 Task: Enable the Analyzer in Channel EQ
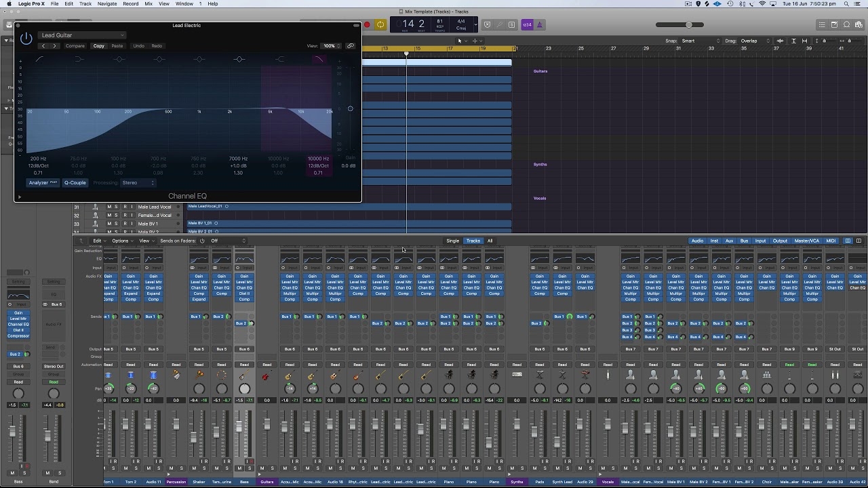39,182
